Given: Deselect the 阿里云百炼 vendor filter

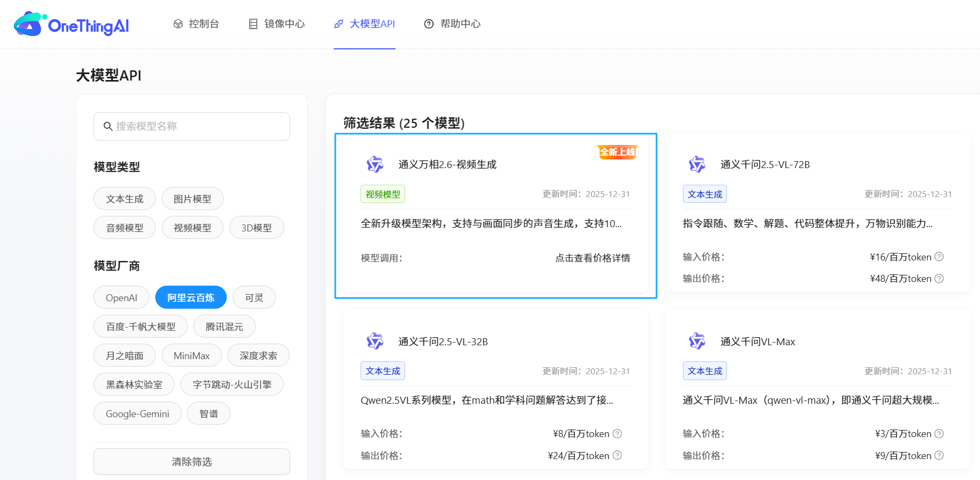Looking at the screenshot, I should pos(191,297).
